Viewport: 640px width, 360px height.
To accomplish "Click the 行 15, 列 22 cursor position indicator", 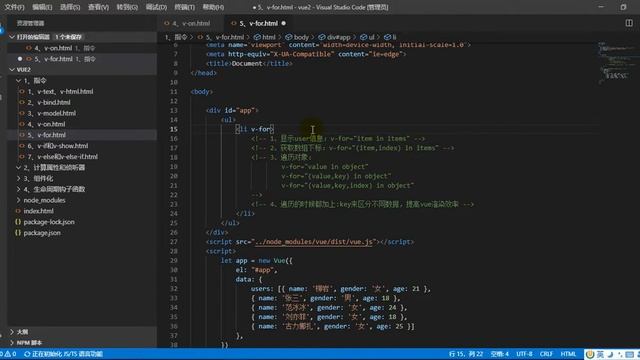I will (x=466, y=354).
